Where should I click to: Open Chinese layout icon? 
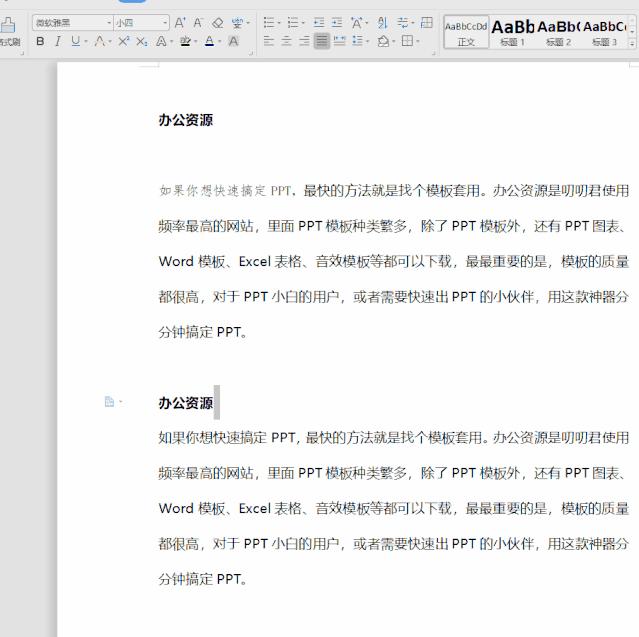click(357, 23)
